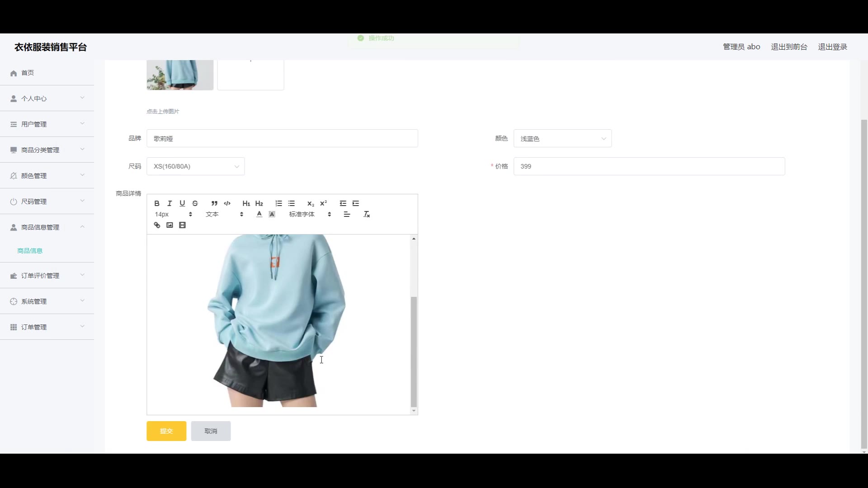Click the power icon beside 尺码管理
This screenshot has width=868, height=488.
pyautogui.click(x=14, y=202)
